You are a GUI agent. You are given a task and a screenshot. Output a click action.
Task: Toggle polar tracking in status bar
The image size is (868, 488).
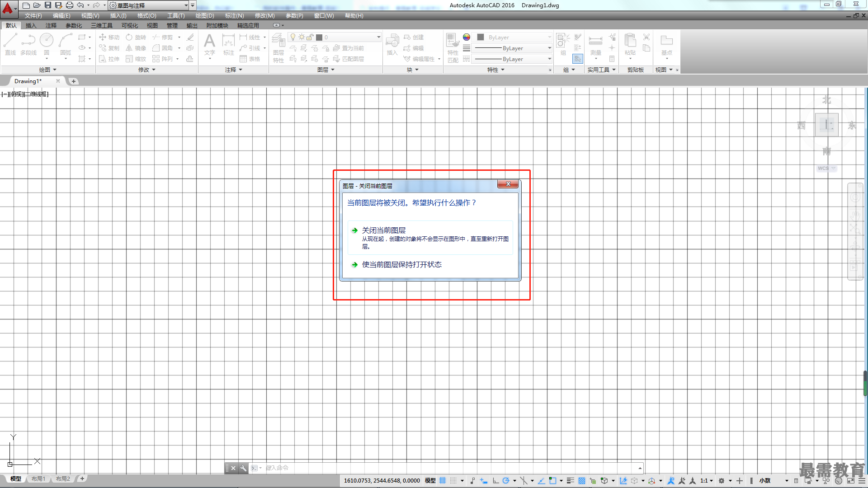click(506, 480)
